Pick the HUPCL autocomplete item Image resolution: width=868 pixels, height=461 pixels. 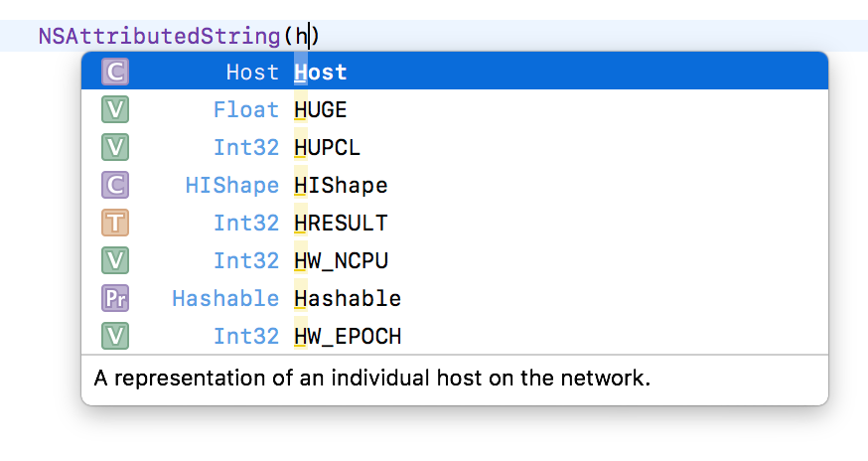(455, 147)
